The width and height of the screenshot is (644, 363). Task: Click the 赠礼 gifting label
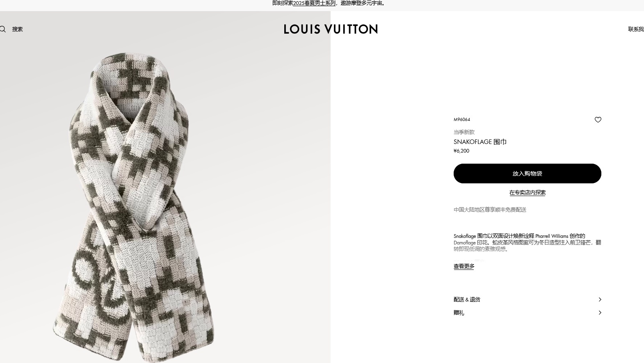[459, 313]
